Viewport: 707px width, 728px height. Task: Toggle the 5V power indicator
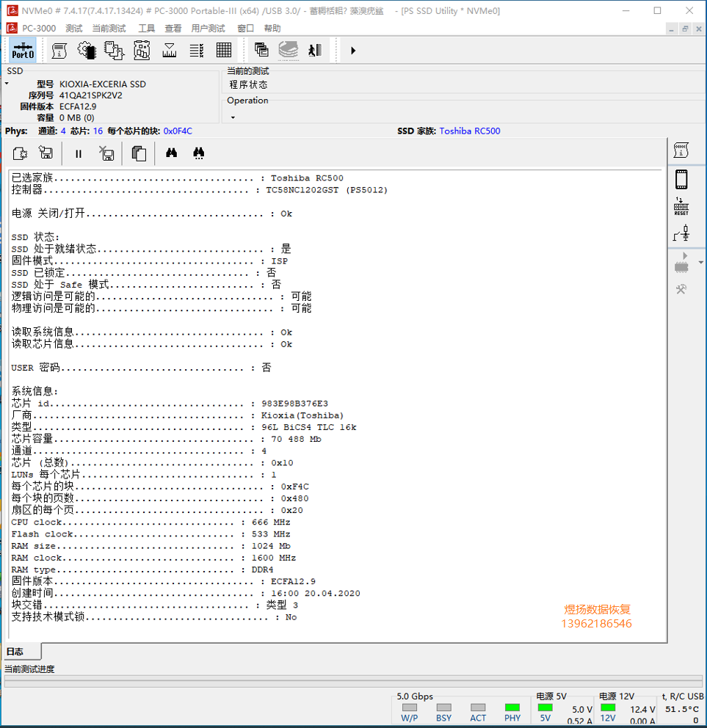tap(545, 707)
